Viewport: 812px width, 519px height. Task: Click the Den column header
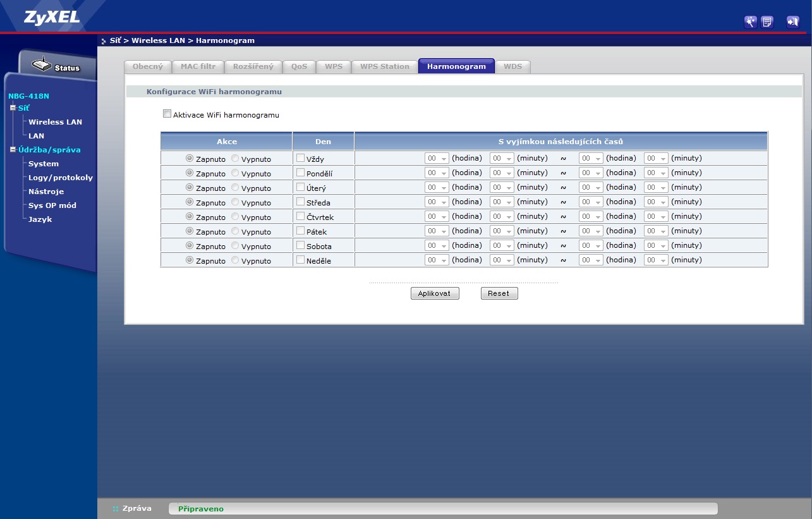click(x=323, y=142)
